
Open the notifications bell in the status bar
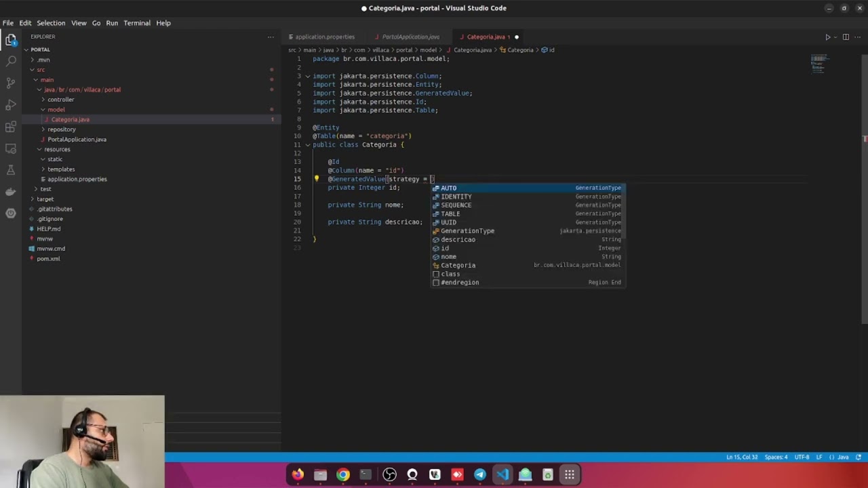click(x=859, y=457)
